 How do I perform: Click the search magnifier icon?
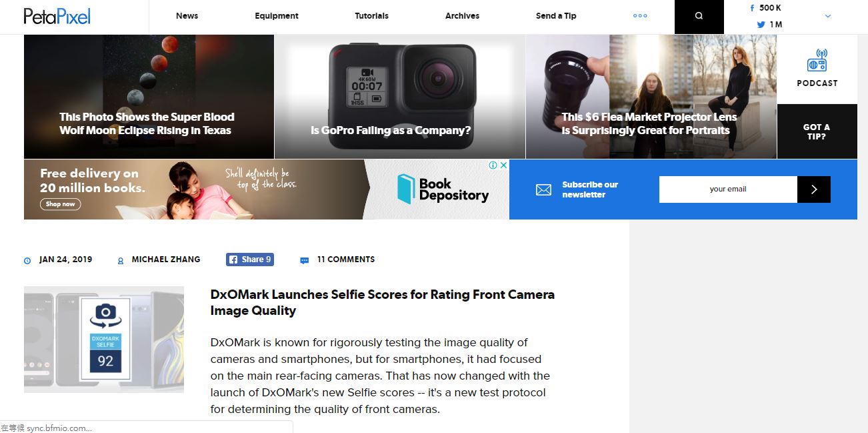pyautogui.click(x=699, y=16)
